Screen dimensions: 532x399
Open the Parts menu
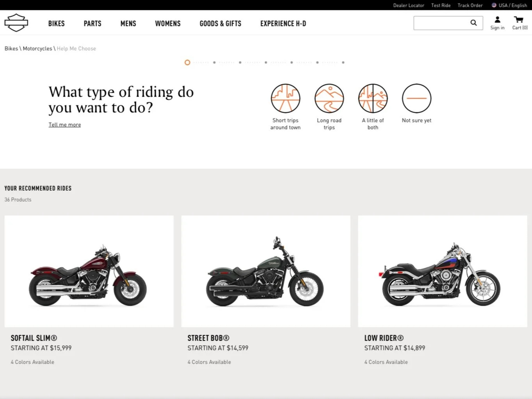93,23
